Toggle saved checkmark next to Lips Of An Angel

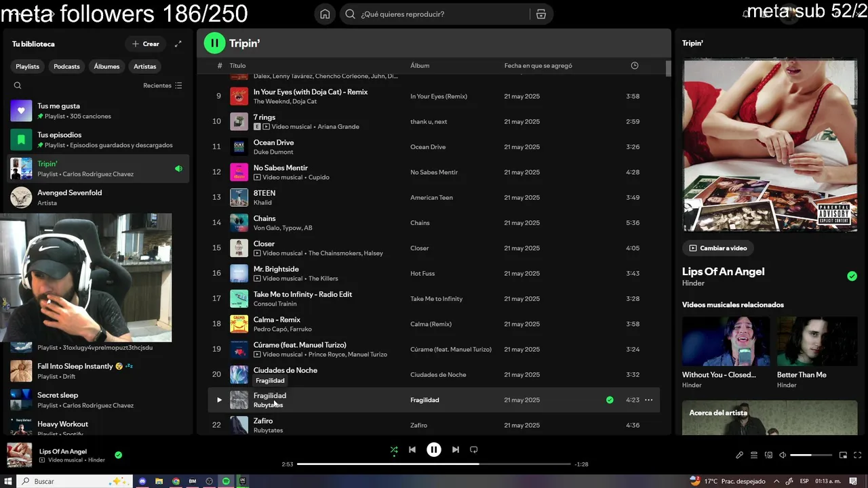point(852,276)
